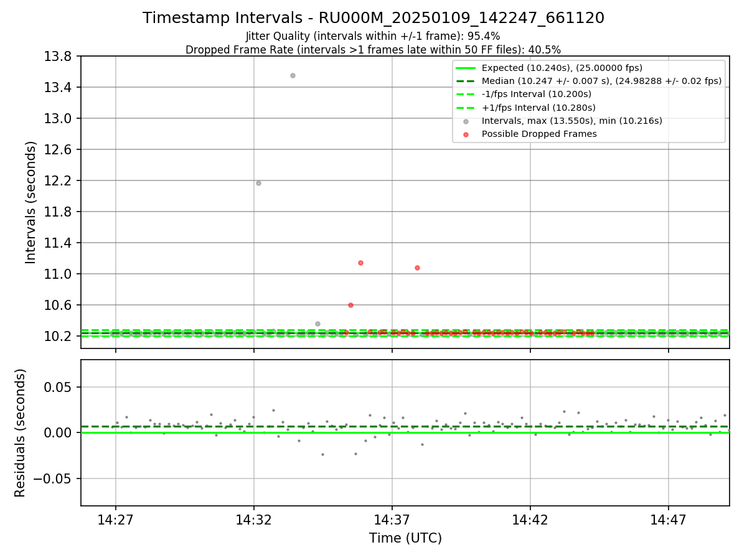Select the +1/fps Interval legend entry
This screenshot has width=747, height=560.
click(525, 107)
